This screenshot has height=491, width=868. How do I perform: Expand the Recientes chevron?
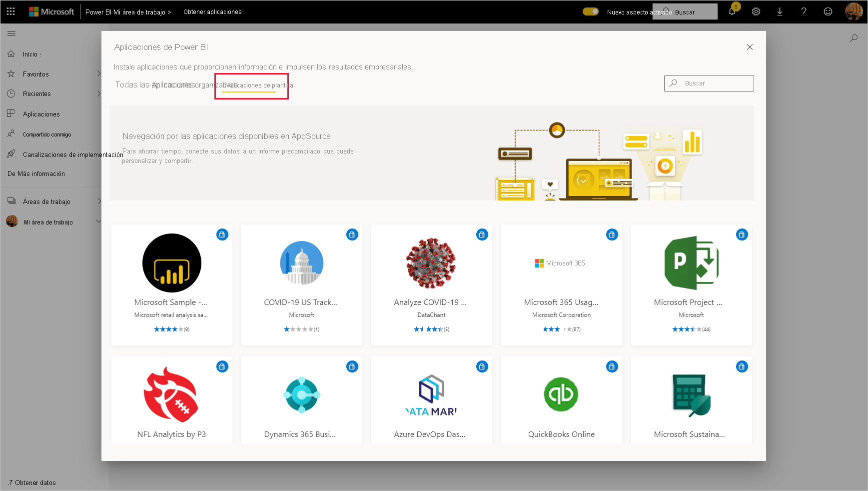click(99, 93)
